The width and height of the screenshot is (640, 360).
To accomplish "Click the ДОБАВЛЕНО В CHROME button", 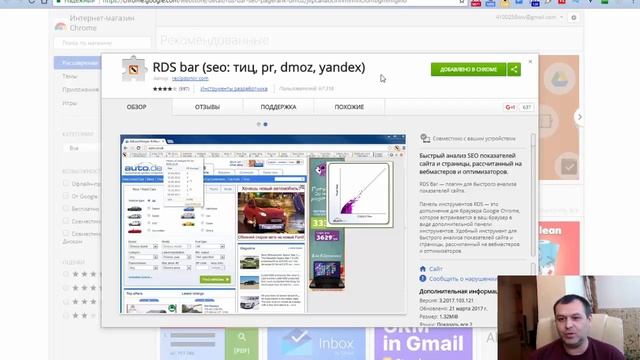I will [x=469, y=69].
